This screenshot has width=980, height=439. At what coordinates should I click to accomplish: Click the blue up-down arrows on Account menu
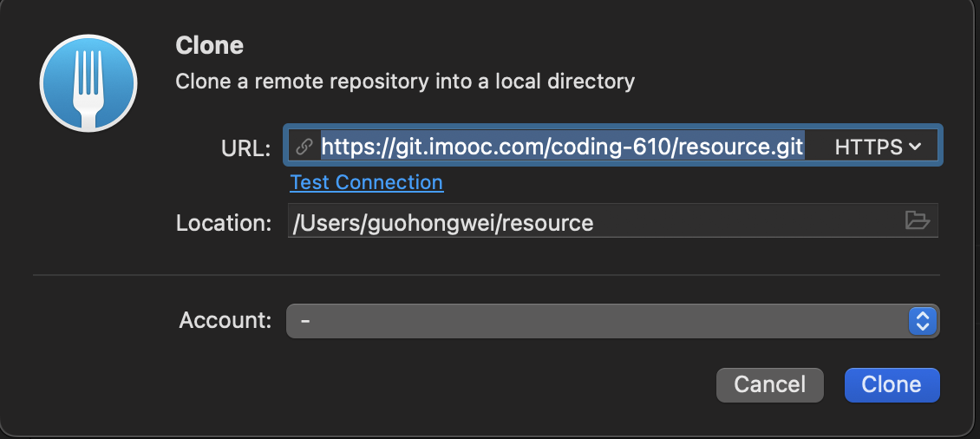[x=923, y=321]
